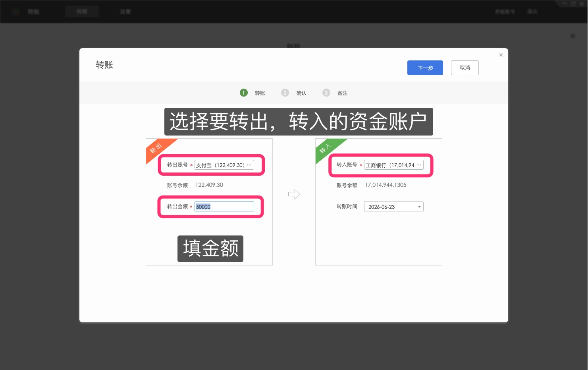588x370 pixels.
Task: Select step 1 转账 in the wizard
Action: 253,93
